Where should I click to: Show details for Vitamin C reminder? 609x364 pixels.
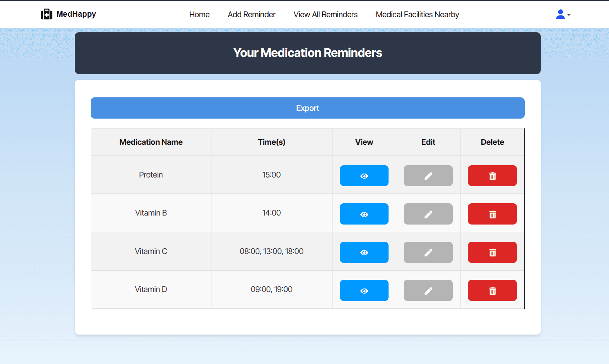click(364, 252)
